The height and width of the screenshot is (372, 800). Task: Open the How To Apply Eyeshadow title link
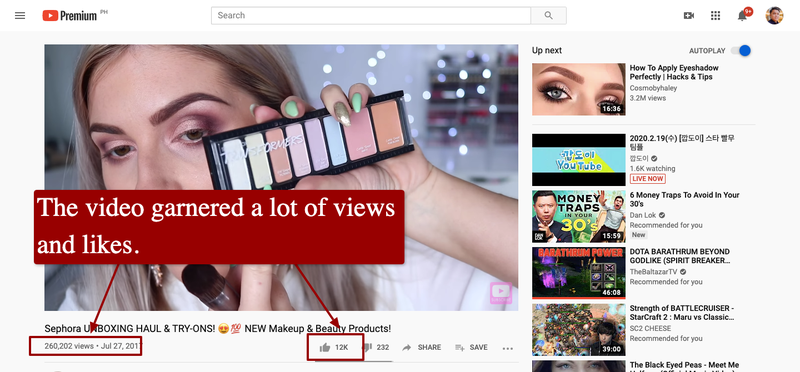click(x=674, y=72)
